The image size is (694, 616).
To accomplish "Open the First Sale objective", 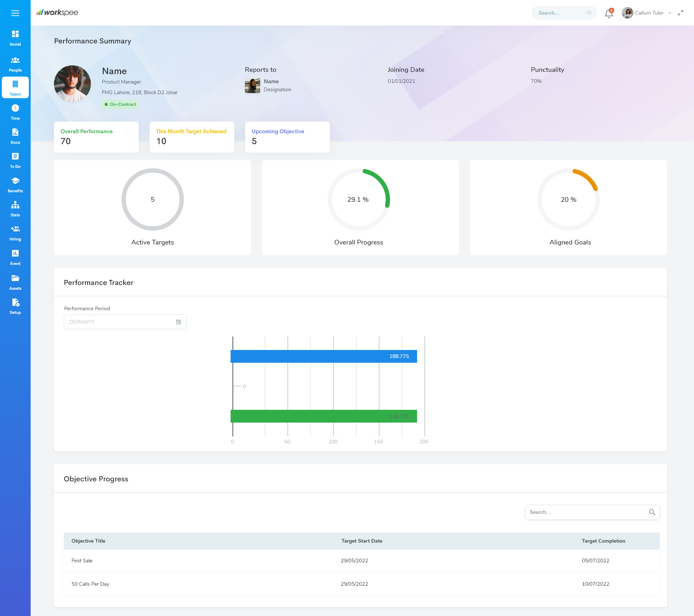I will tap(82, 561).
